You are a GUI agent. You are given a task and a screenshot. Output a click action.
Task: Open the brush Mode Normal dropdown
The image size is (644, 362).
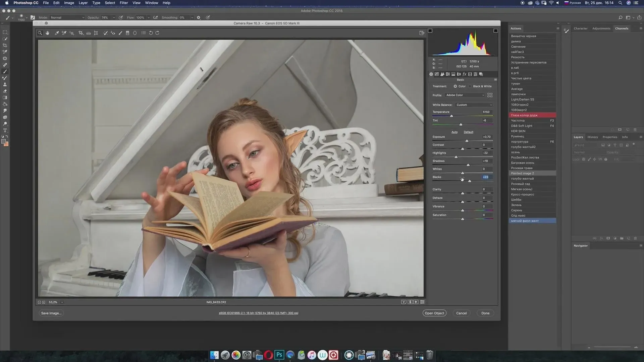[67, 17]
